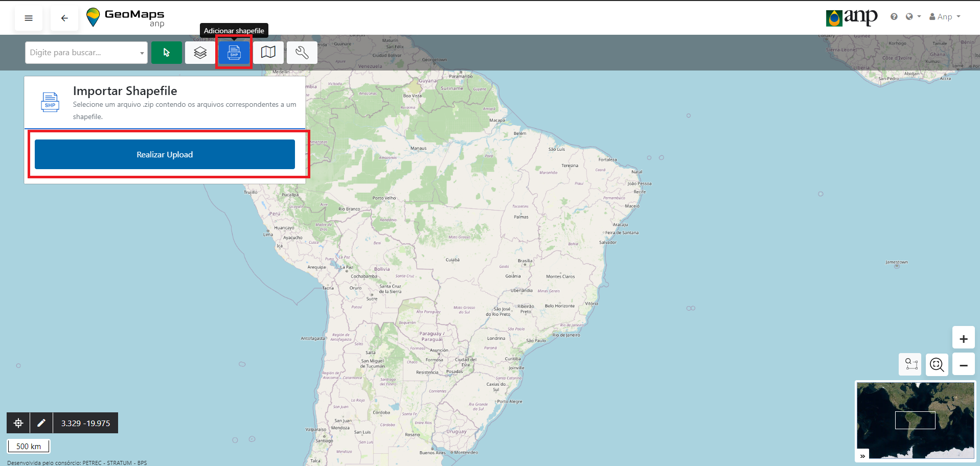This screenshot has width=980, height=466.
Task: Click Manaus label on the map
Action: pos(418,148)
